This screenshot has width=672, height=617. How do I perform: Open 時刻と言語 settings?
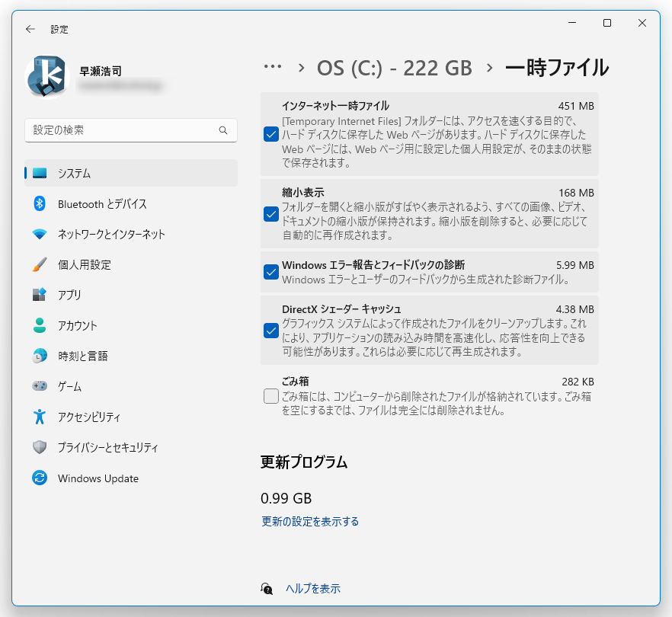[131, 356]
